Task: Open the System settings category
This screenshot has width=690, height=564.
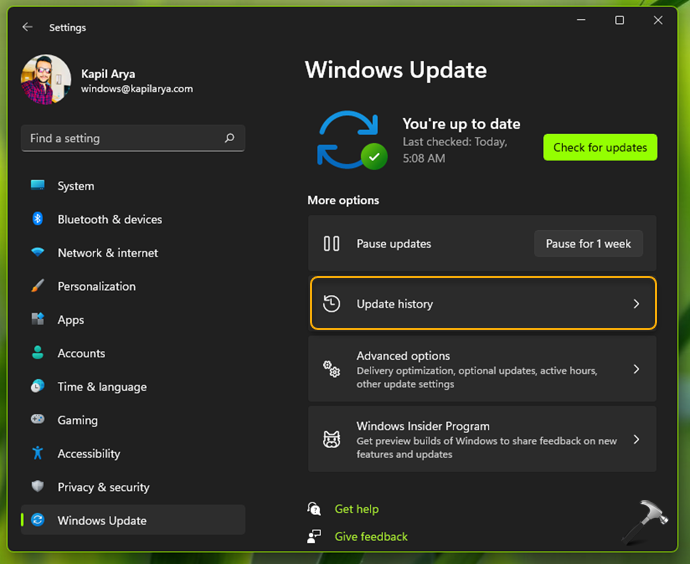Action: [x=76, y=186]
